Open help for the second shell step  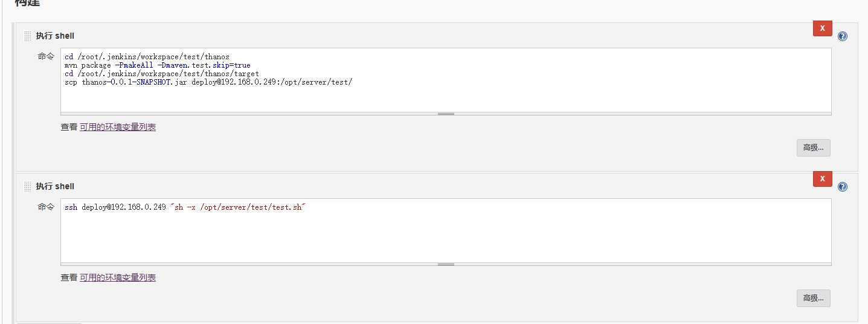click(843, 187)
